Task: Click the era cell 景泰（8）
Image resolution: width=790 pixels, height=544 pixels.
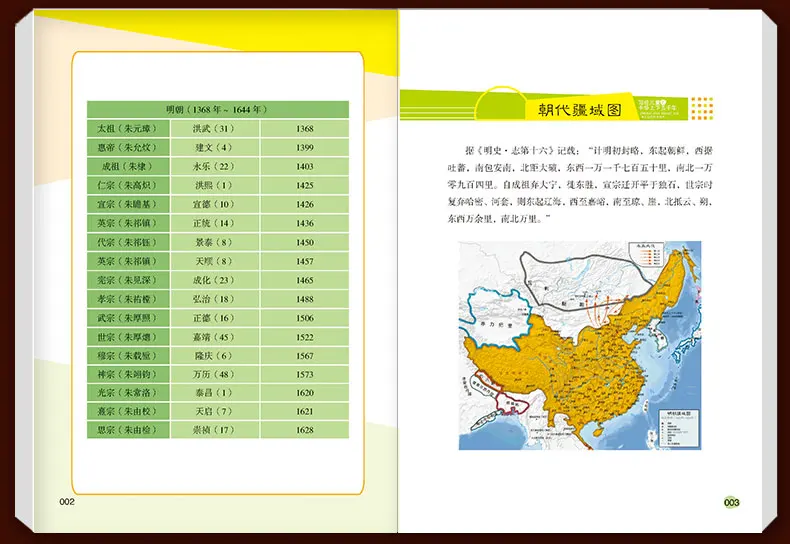Action: click(215, 242)
